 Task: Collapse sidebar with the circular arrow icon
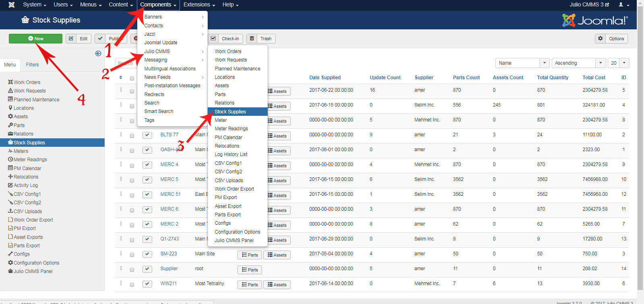[x=98, y=53]
